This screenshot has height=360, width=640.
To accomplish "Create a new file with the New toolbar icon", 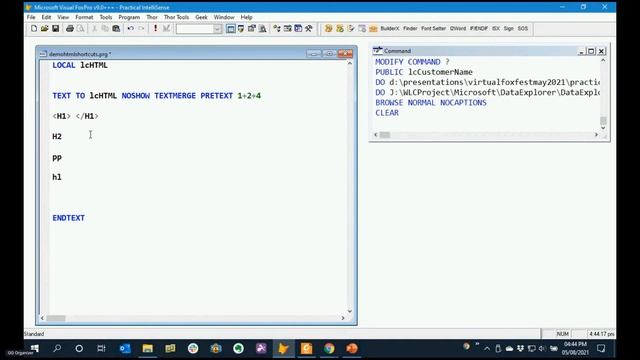I will coord(34,29).
